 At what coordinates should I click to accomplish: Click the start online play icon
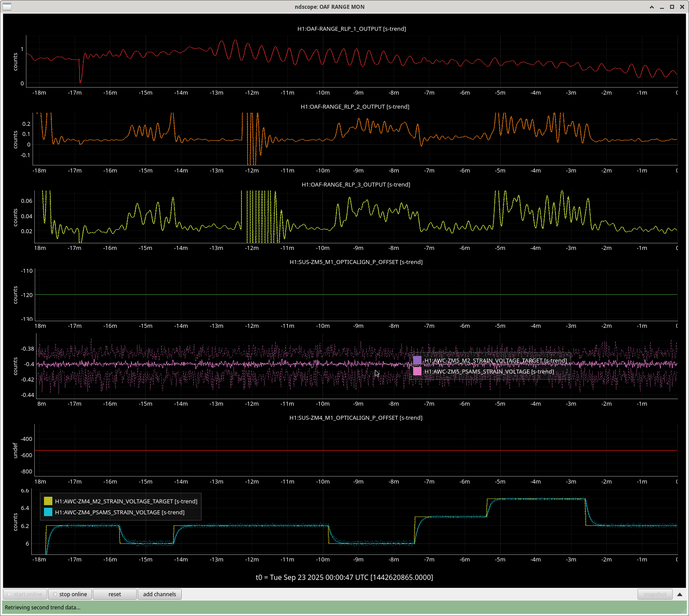pyautogui.click(x=9, y=594)
